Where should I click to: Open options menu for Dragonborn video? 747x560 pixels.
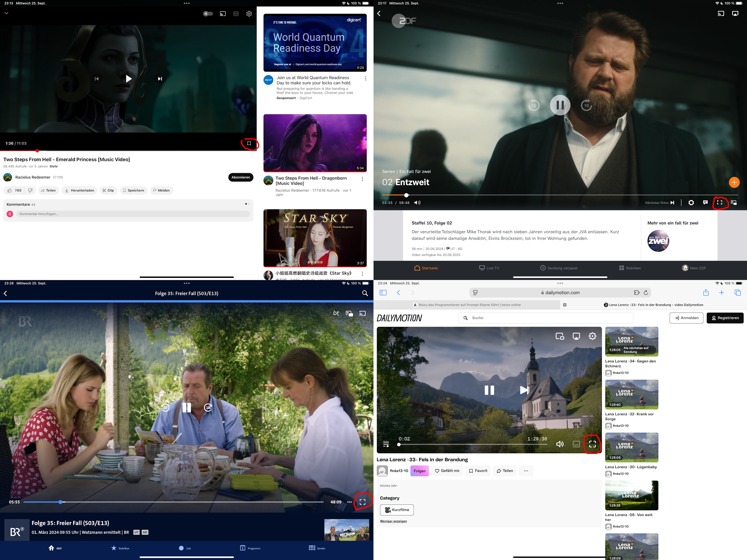pos(362,179)
